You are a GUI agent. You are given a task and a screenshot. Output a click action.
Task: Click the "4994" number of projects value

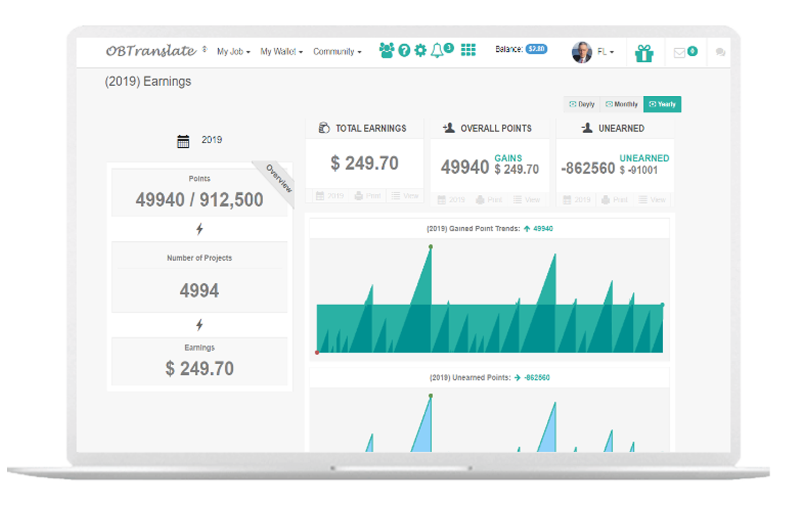click(199, 291)
